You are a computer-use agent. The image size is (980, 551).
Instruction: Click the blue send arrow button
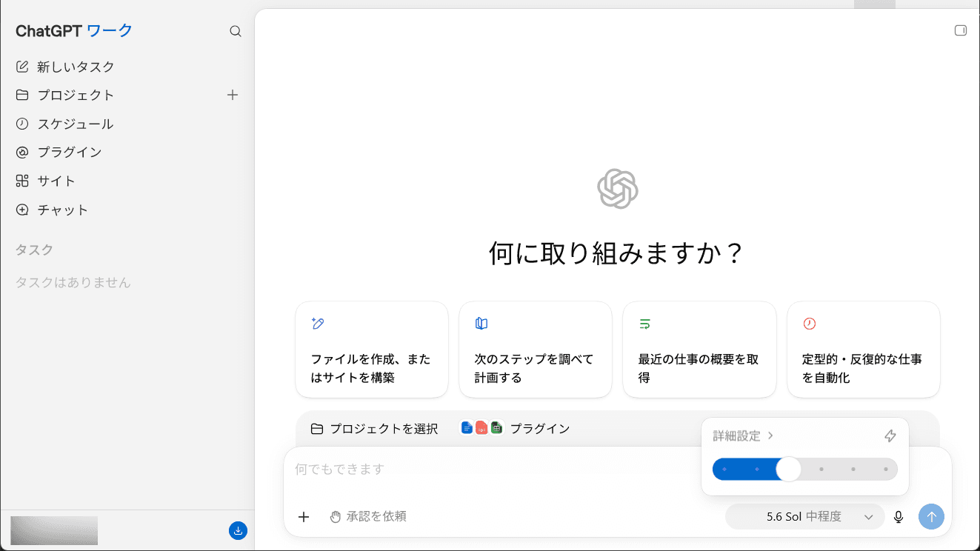pyautogui.click(x=931, y=517)
